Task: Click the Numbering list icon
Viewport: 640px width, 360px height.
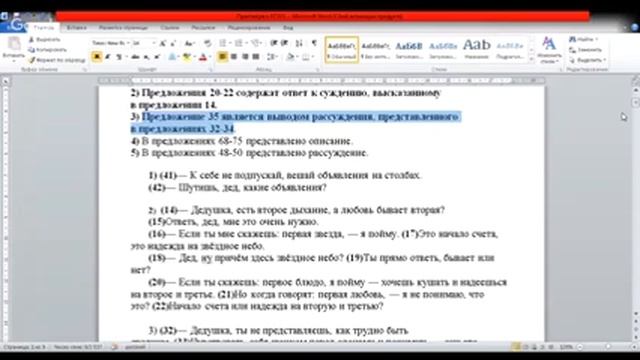Action: (239, 43)
